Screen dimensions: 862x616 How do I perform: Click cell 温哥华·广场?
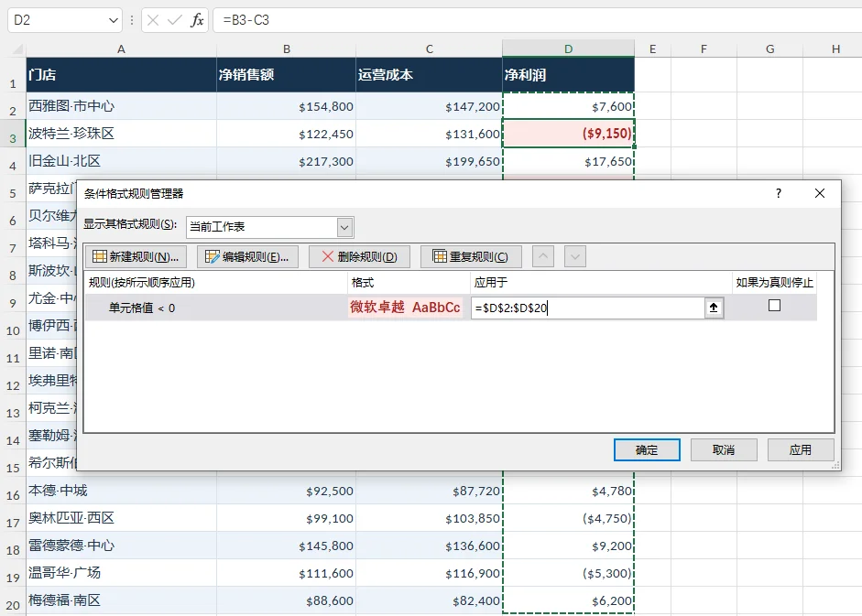[x=122, y=573]
